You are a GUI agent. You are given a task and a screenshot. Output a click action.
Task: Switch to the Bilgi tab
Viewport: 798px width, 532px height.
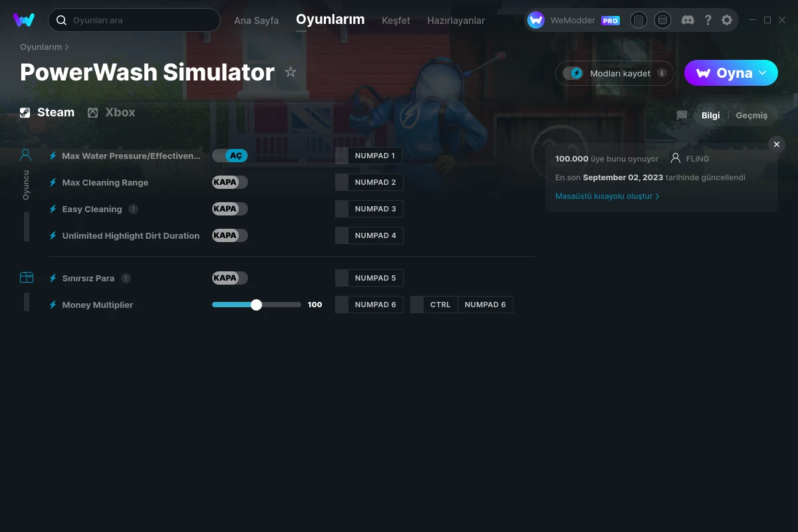(x=710, y=115)
